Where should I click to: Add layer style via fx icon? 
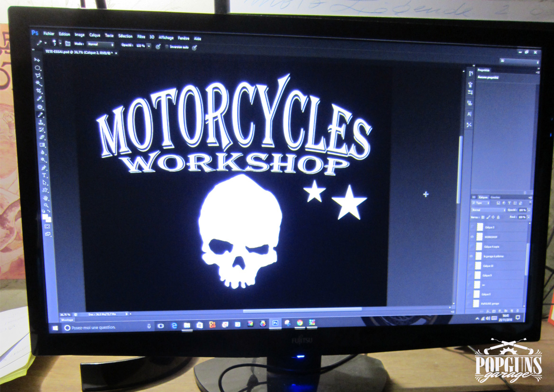(488, 311)
